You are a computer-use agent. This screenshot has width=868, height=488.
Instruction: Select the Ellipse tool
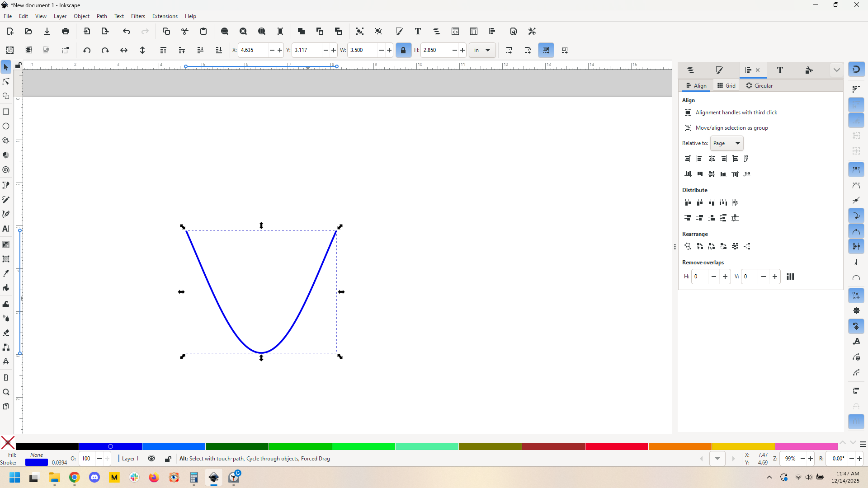tap(6, 126)
